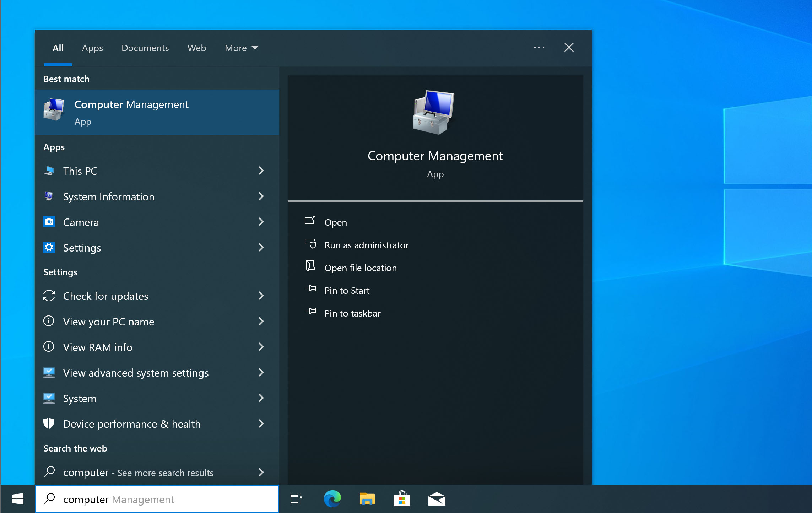Open the More filter dropdown
The image size is (812, 513).
tap(242, 48)
